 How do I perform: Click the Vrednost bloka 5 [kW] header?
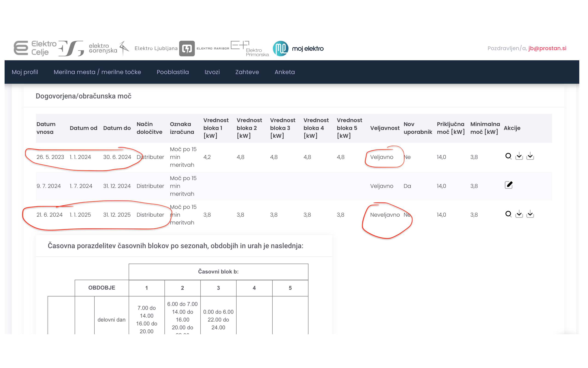[349, 128]
